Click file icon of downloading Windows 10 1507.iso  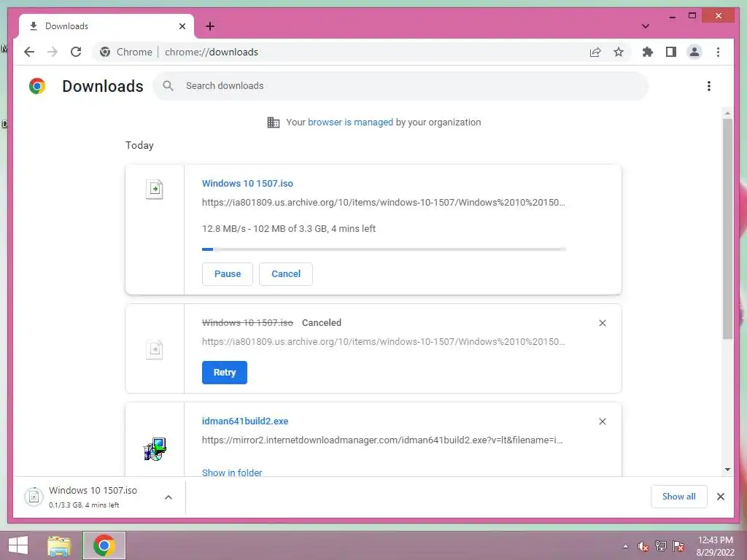click(x=155, y=190)
